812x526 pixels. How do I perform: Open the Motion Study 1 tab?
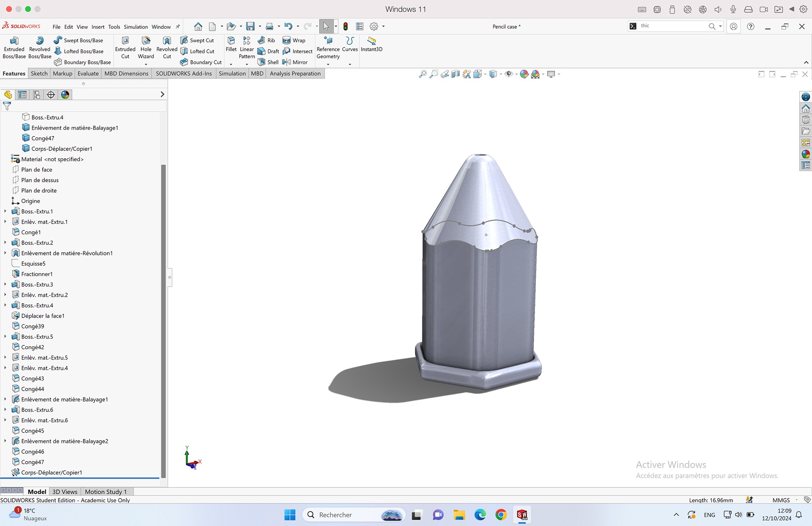pos(106,492)
